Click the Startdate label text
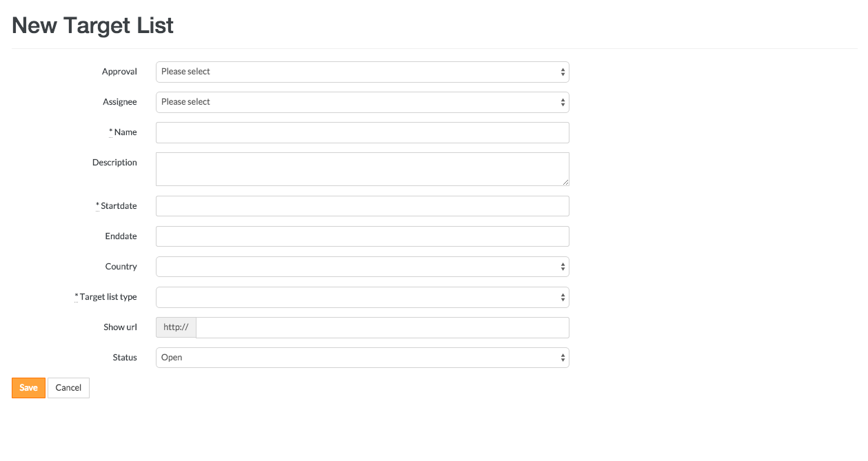868x461 pixels. tap(119, 206)
